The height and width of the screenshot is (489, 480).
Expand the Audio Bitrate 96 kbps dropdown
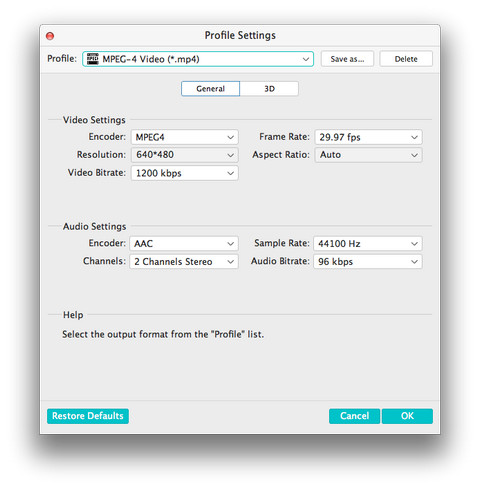point(368,262)
